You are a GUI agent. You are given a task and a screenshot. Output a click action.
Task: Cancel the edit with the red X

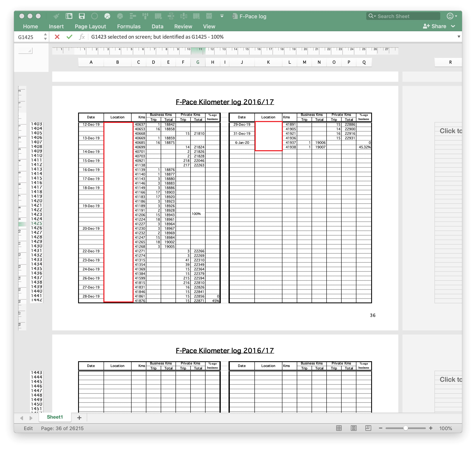[57, 37]
